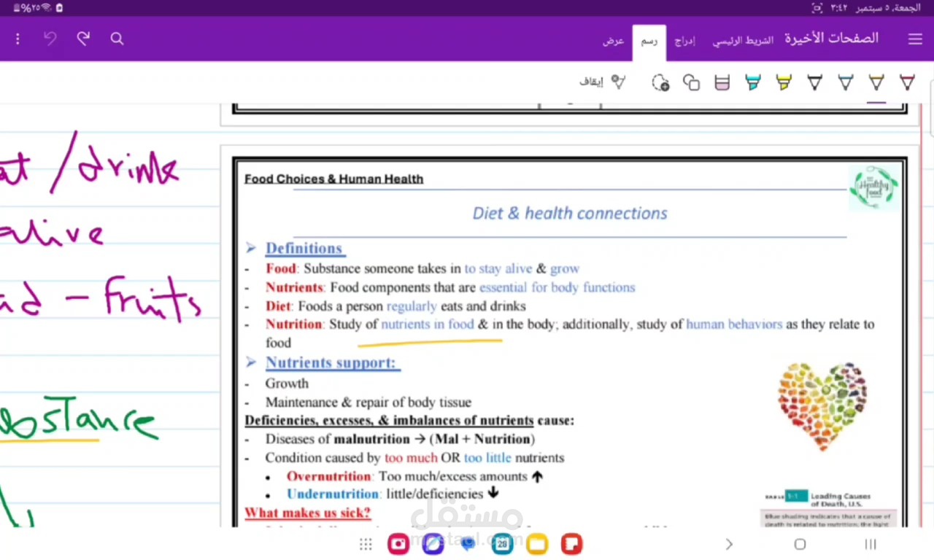Open the shapes tool
This screenshot has height=560, width=934.
coord(691,82)
